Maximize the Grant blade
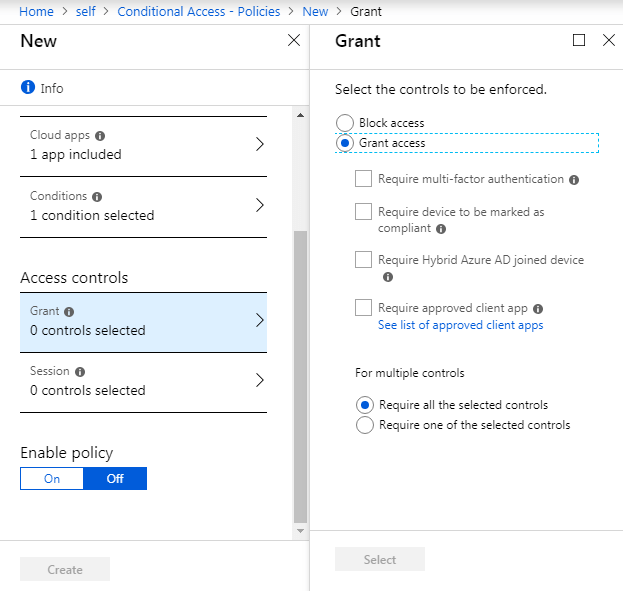 point(579,41)
